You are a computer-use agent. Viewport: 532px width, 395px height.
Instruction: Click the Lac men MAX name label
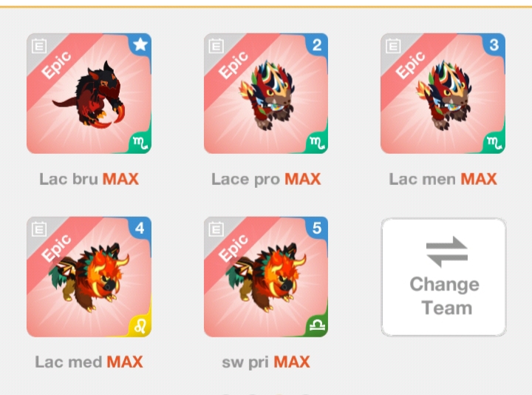(443, 179)
